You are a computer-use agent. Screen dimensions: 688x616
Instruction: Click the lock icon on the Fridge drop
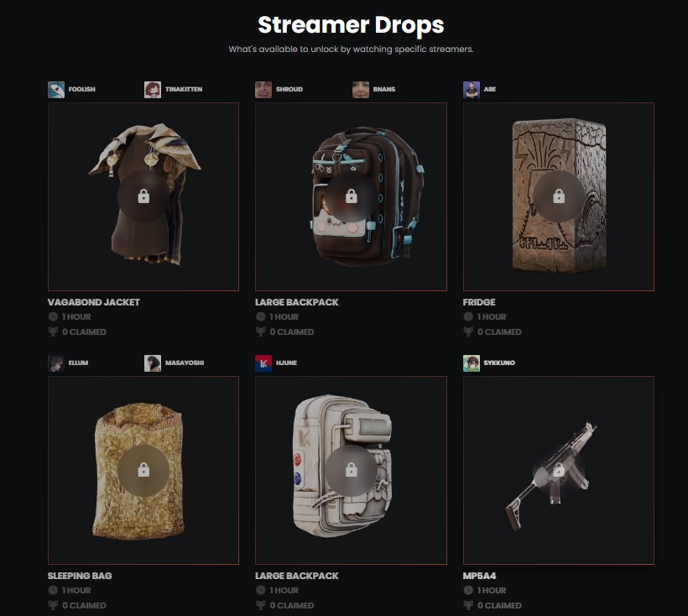(559, 196)
